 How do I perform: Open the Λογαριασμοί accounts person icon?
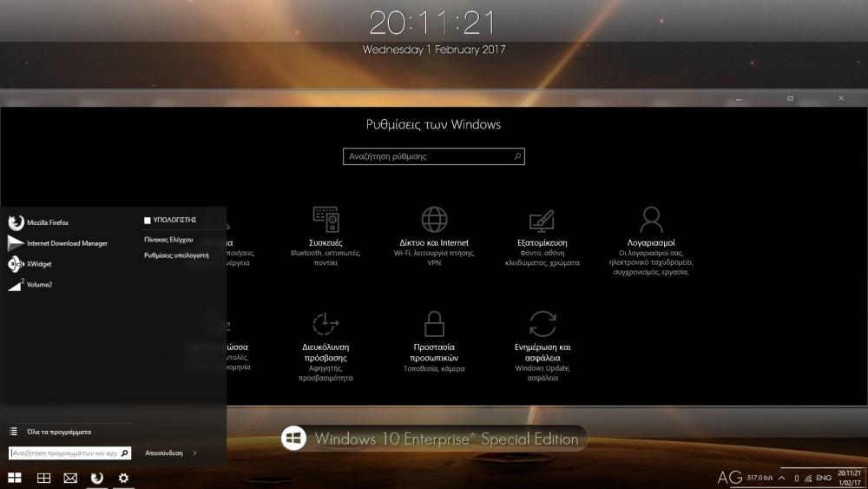click(x=651, y=219)
